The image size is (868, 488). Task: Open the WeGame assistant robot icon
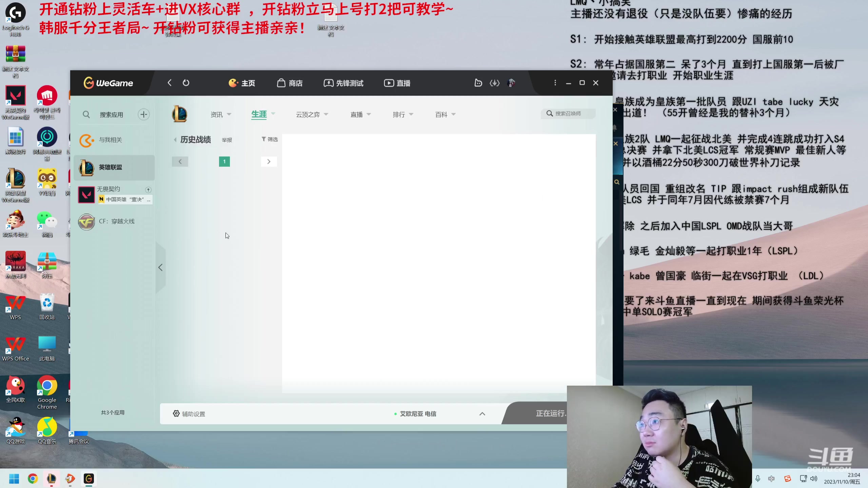click(x=478, y=83)
